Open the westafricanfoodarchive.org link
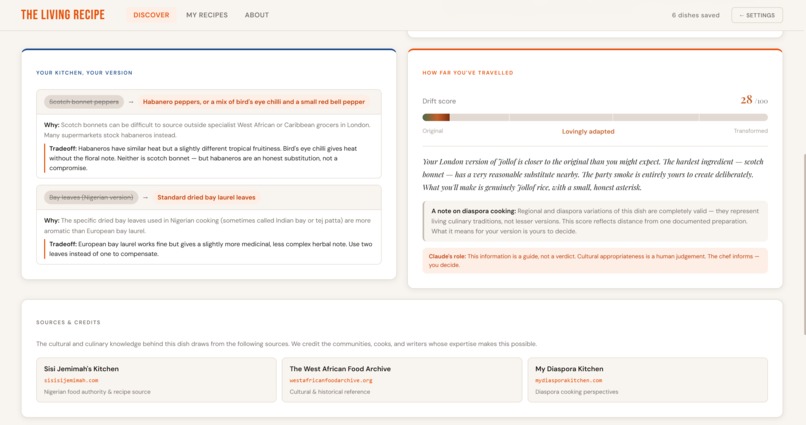Screen dimensions: 806x425 pos(331,380)
